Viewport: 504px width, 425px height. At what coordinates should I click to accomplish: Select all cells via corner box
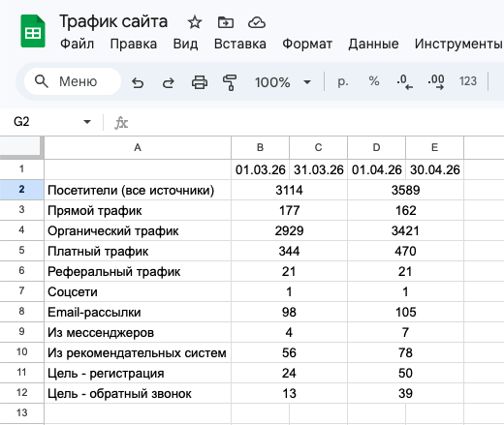coord(21,147)
